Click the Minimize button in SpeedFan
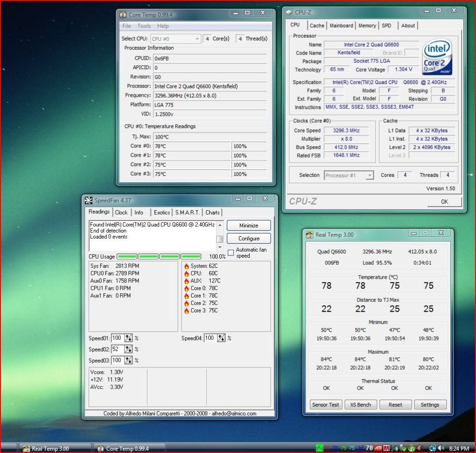Image resolution: width=476 pixels, height=453 pixels. click(249, 226)
